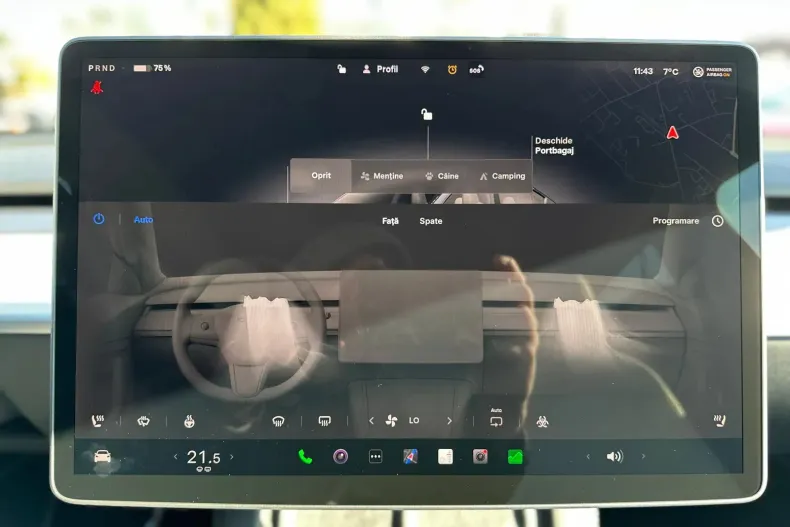Screen dimensions: 790x527
Task: Tap the SOS emergency call icon
Action: point(476,70)
